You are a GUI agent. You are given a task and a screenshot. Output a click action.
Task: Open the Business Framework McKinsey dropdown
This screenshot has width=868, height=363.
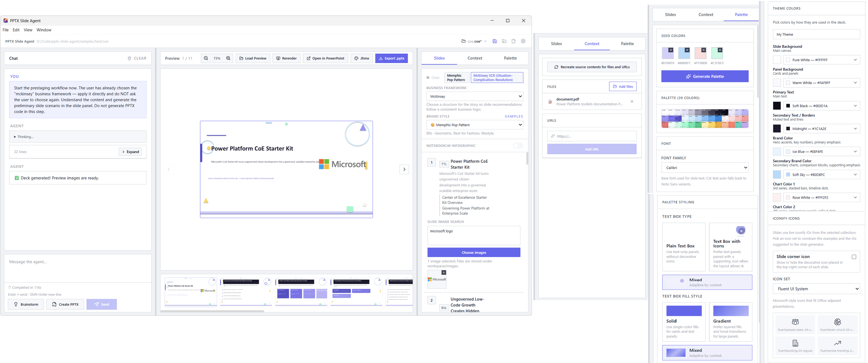click(474, 96)
